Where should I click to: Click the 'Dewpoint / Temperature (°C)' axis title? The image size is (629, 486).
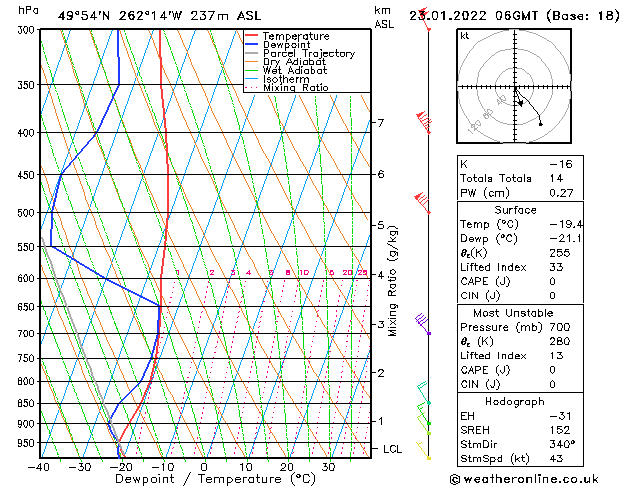[215, 479]
